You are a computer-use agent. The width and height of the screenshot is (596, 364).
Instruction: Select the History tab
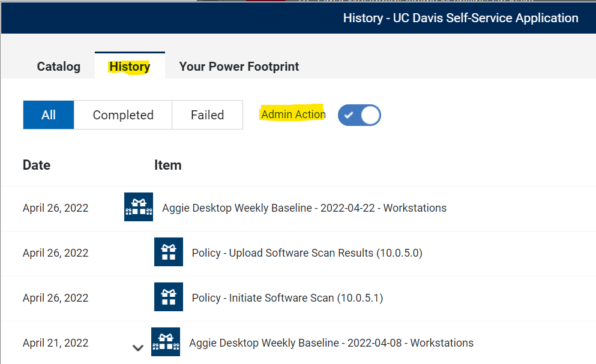click(x=130, y=67)
